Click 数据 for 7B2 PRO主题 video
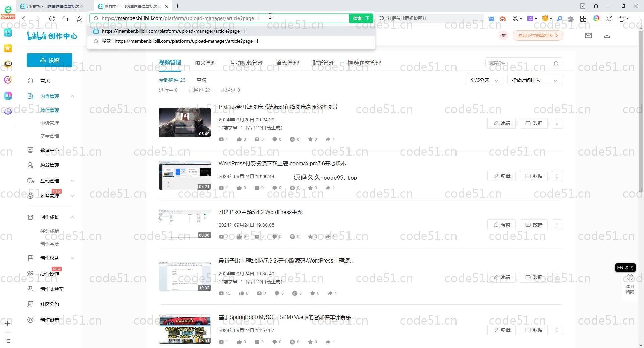Image resolution: width=644 pixels, height=348 pixels. 534,225
